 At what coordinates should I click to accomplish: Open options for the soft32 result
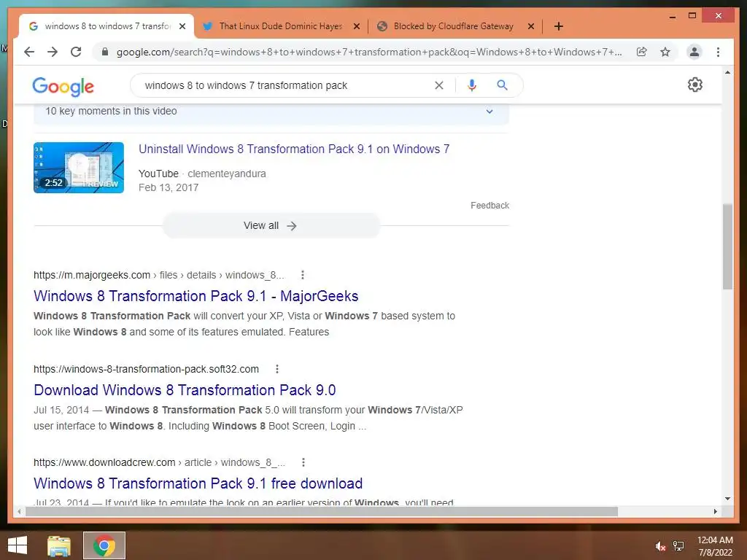click(277, 369)
